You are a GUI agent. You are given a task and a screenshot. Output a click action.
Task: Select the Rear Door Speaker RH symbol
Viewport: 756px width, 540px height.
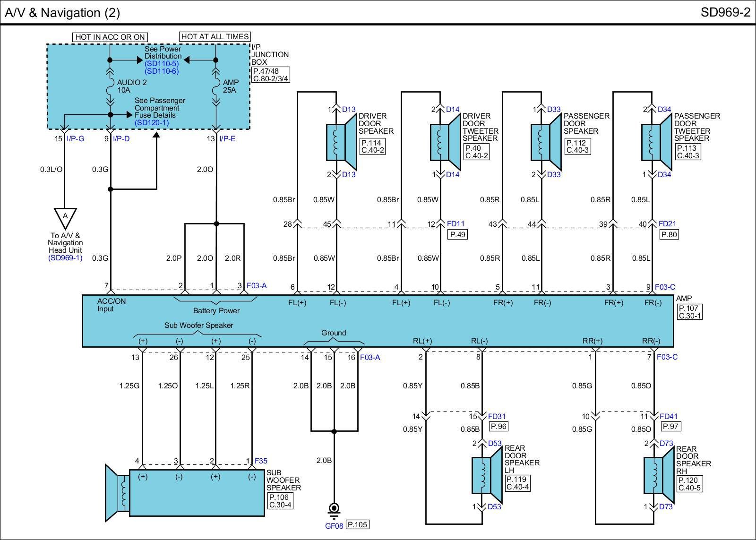point(659,474)
